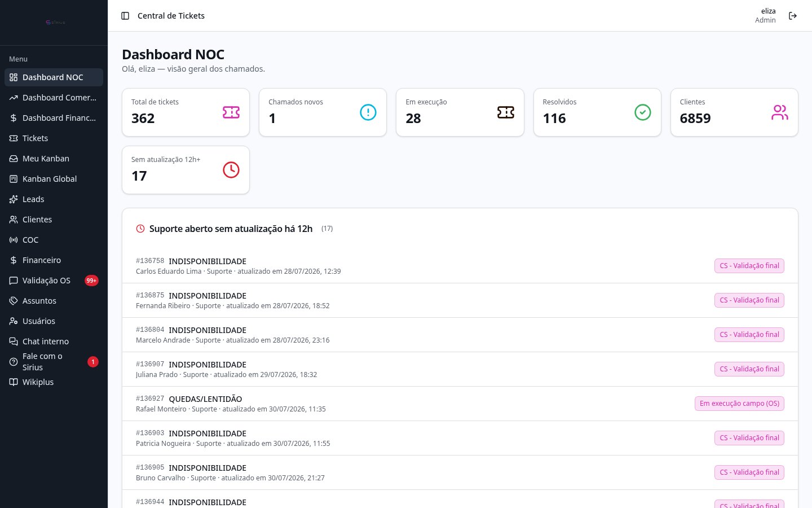The height and width of the screenshot is (508, 812).
Task: Click CS - Validação final tag on #136875
Action: tap(749, 300)
